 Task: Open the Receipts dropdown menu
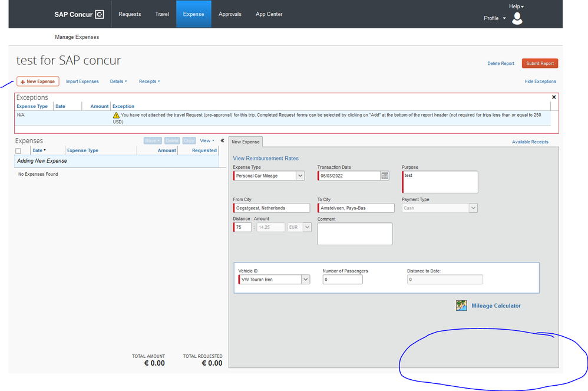pyautogui.click(x=149, y=81)
